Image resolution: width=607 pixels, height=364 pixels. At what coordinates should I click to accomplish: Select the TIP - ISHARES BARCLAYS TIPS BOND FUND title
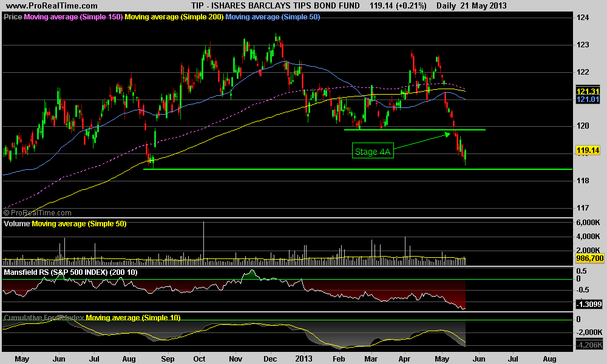pos(275,6)
